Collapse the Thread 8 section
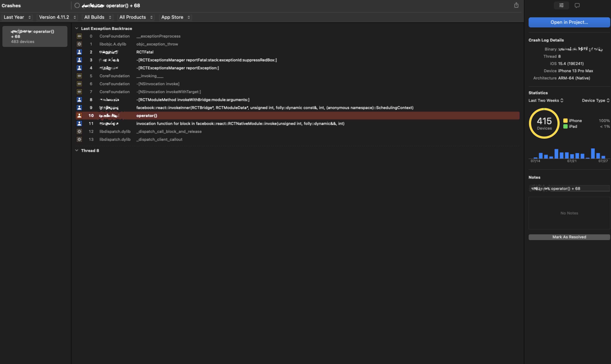The width and height of the screenshot is (611, 364). point(77,150)
